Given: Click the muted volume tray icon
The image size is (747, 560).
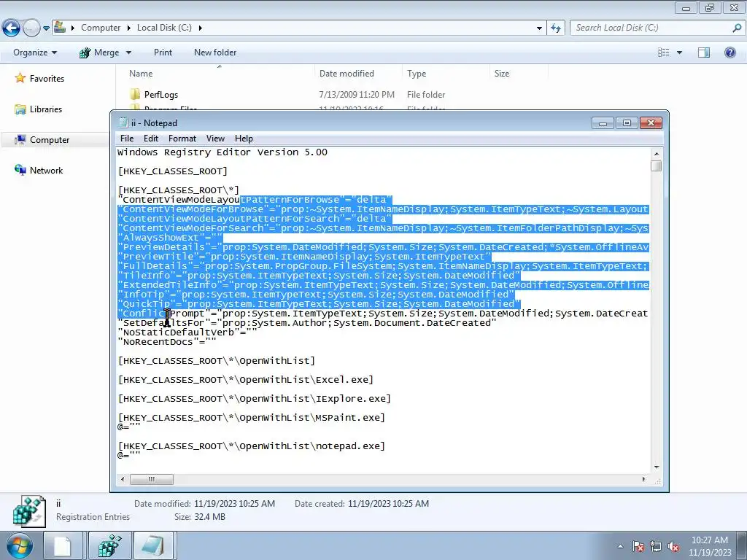Looking at the screenshot, I should coord(673,546).
